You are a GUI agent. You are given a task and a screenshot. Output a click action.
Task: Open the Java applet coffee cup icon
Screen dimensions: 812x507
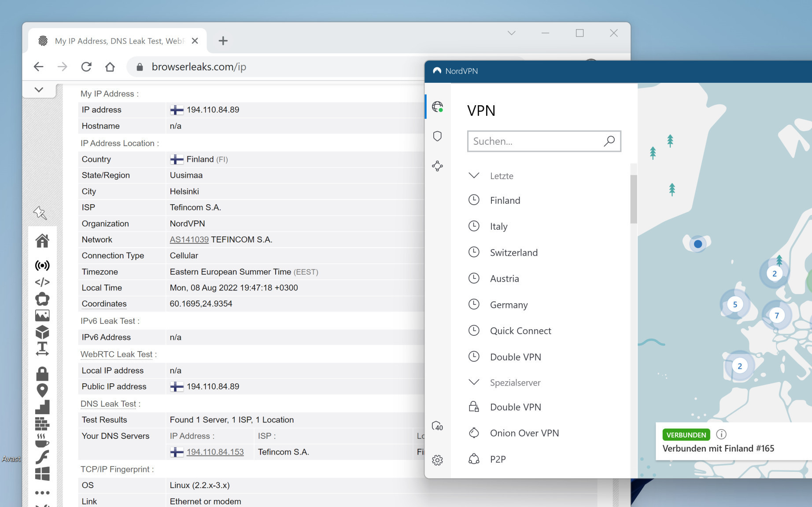(x=42, y=440)
